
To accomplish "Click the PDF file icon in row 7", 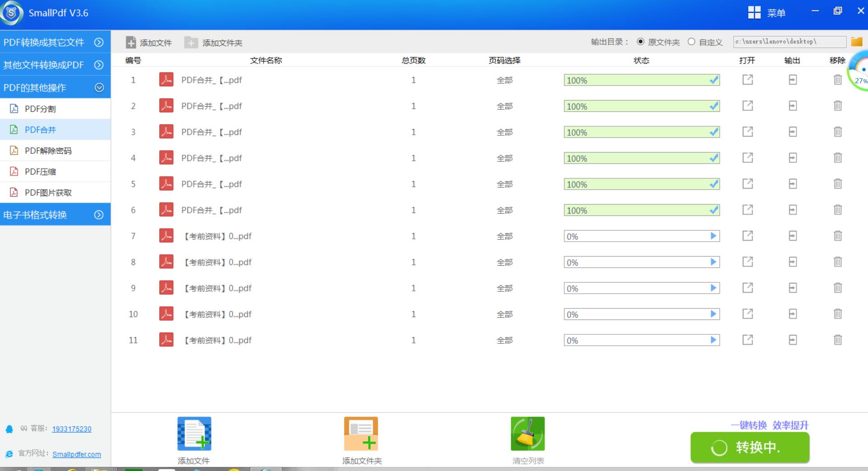I will tap(166, 236).
